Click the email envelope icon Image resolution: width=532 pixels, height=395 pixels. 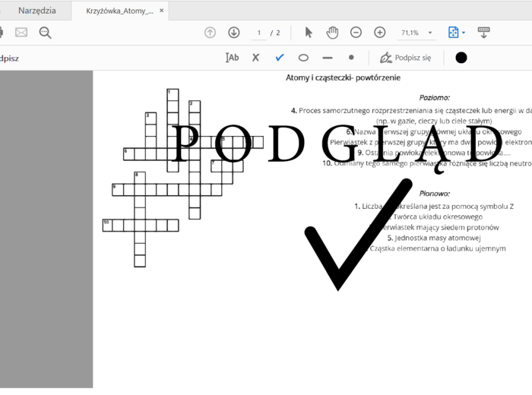pyautogui.click(x=21, y=32)
